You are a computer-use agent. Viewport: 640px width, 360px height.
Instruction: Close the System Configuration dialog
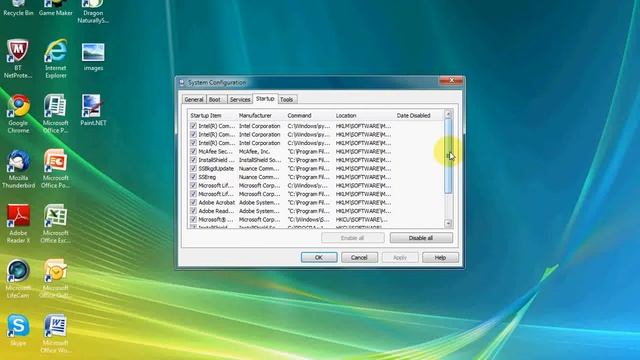click(x=451, y=81)
